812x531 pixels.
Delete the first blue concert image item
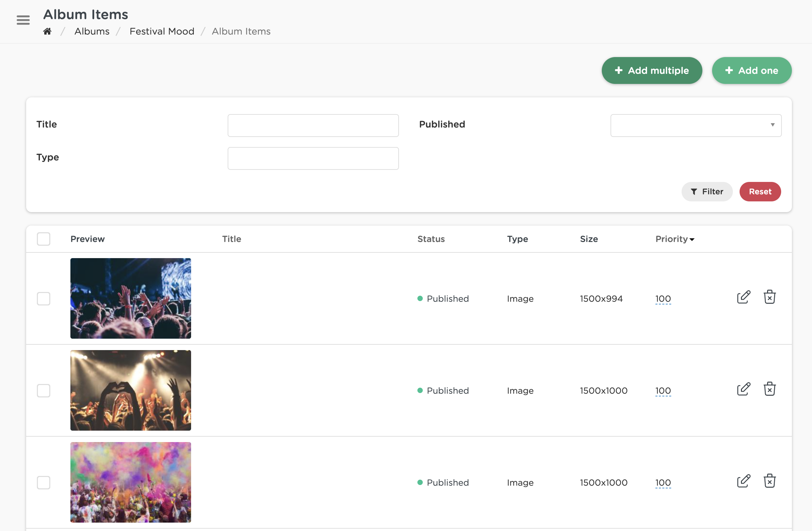tap(769, 297)
